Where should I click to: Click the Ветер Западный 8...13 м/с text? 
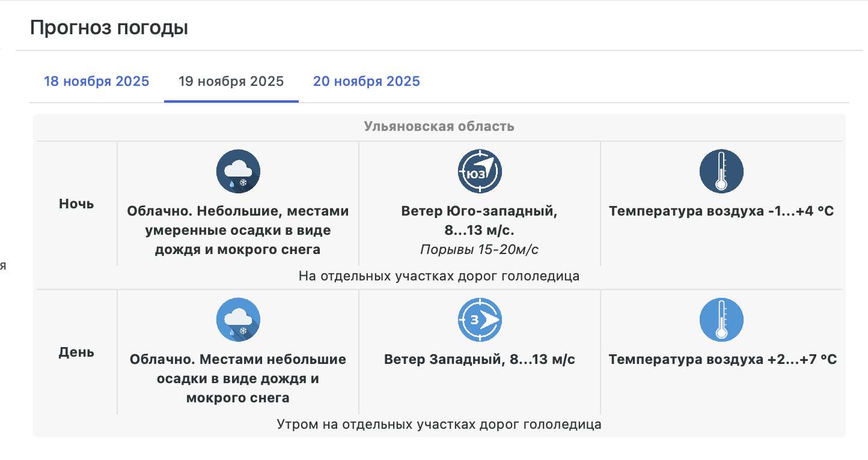tap(479, 360)
